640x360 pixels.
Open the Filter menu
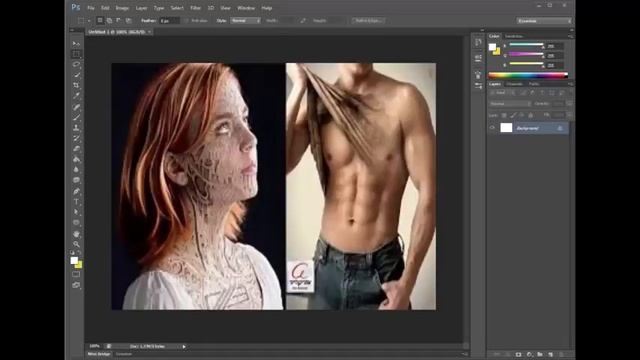pos(196,8)
